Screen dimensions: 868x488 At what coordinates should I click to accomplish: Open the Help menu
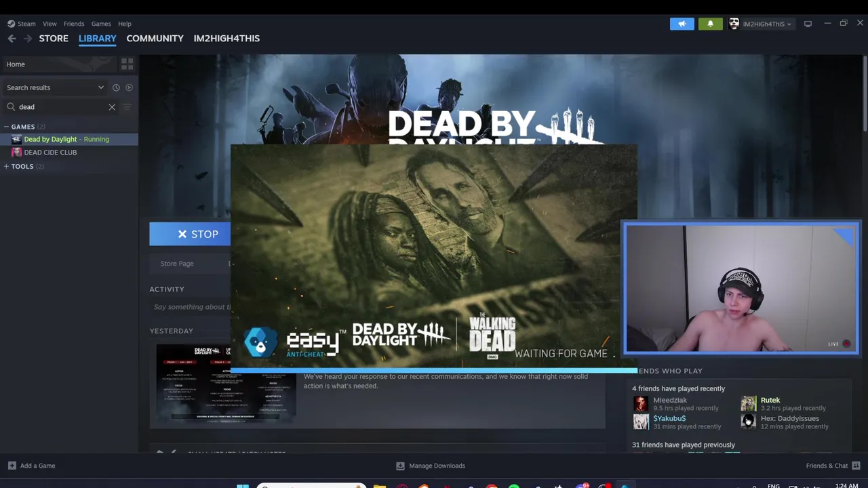click(x=125, y=24)
